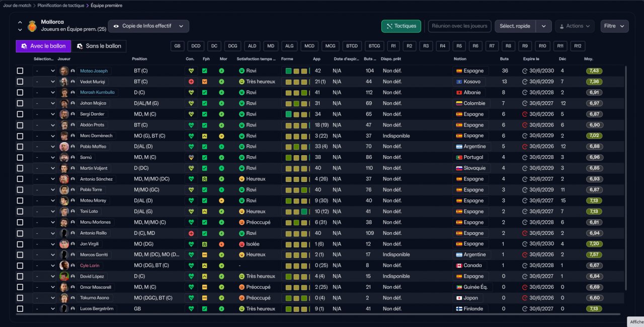644x327 pixels.
Task: Click the down chevron beside Mallorca badge
Action: tap(20, 30)
